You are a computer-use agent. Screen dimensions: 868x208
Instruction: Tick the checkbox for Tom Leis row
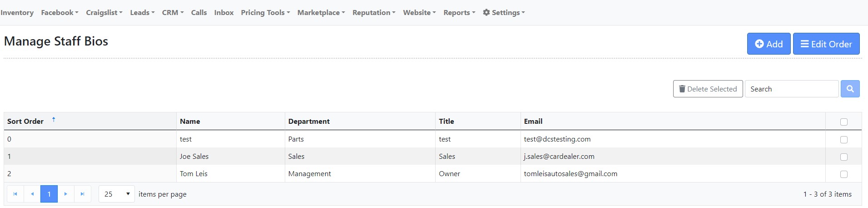coord(843,174)
